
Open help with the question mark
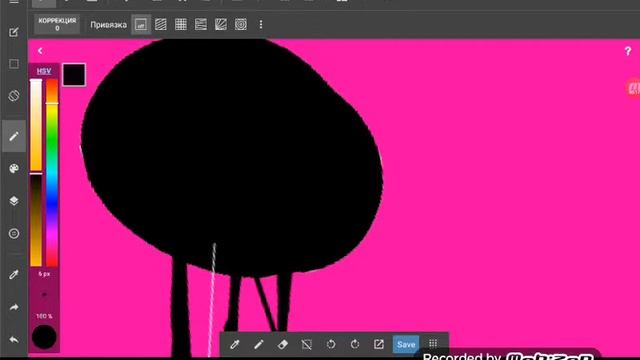click(628, 51)
